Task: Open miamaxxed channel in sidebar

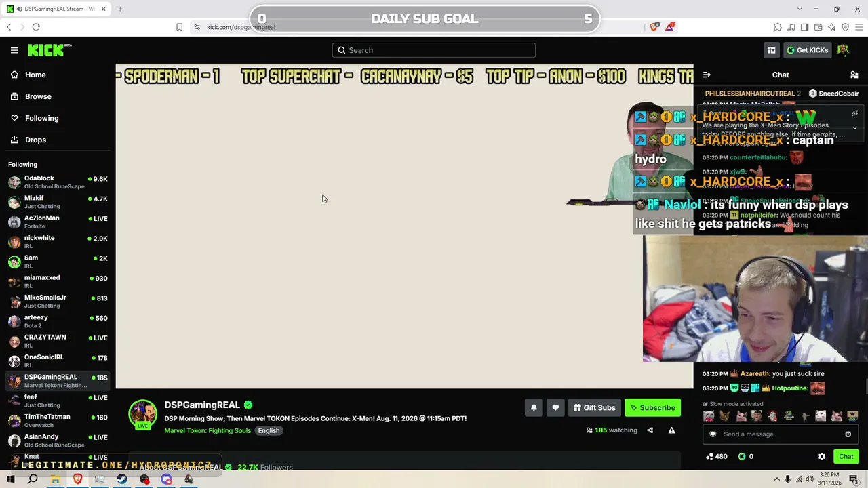Action: (x=57, y=281)
